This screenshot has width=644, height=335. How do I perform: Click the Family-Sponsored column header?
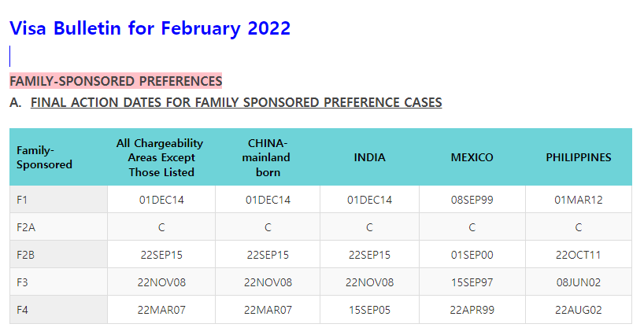[44, 157]
